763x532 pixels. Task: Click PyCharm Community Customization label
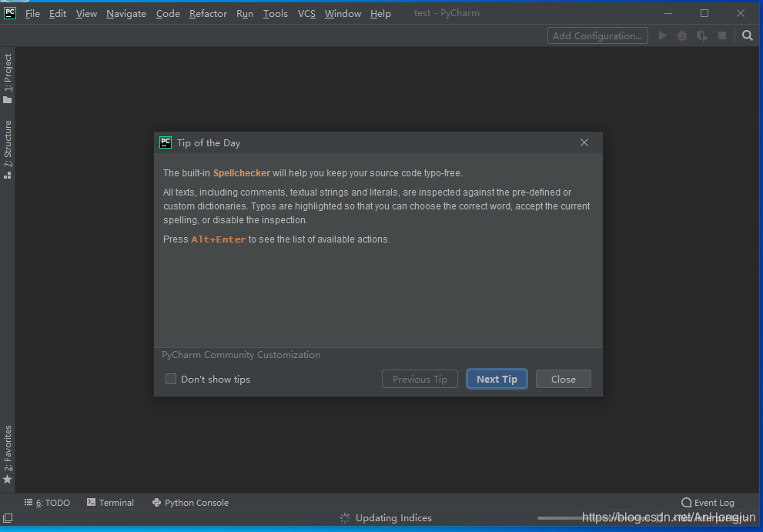[x=241, y=355]
